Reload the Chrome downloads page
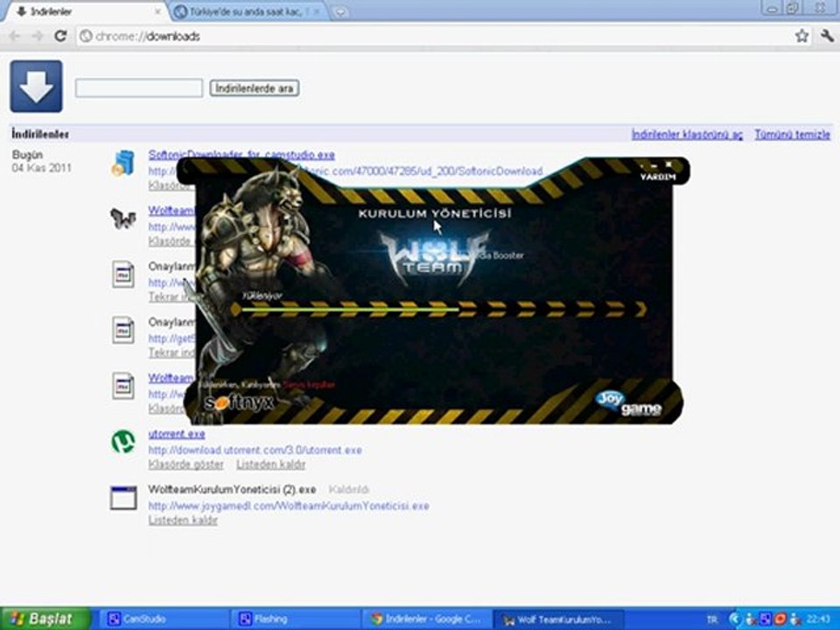 point(60,37)
